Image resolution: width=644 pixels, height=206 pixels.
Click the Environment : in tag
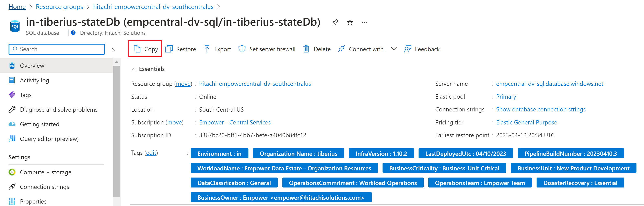219,154
